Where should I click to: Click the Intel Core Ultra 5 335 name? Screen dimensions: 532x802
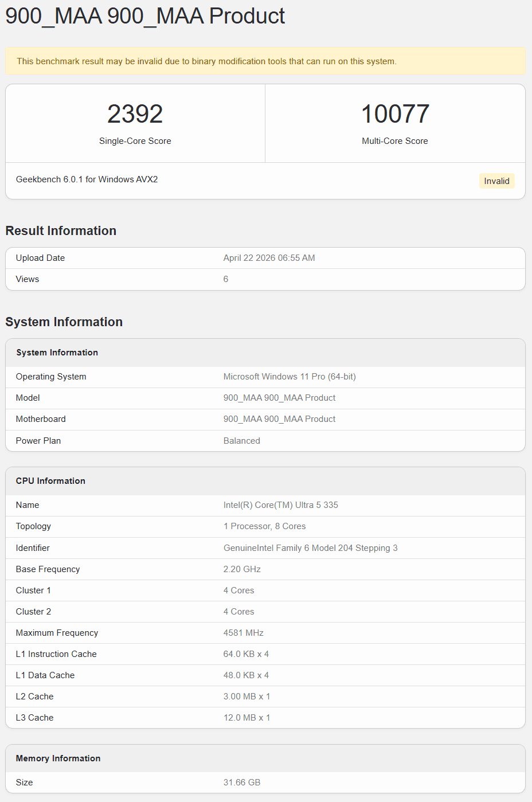pyautogui.click(x=280, y=505)
